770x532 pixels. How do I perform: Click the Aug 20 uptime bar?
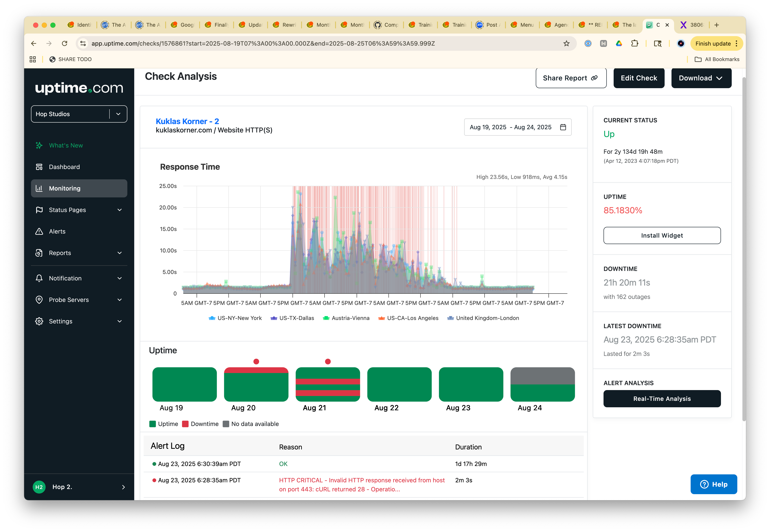click(256, 384)
